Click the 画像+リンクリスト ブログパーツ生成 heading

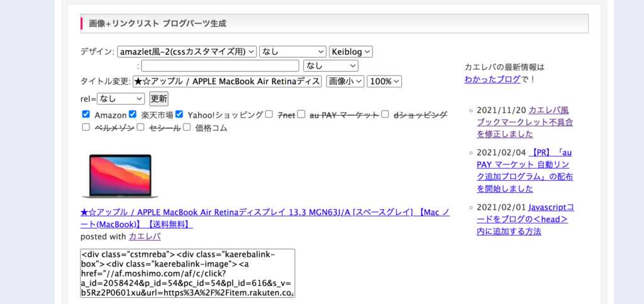click(x=158, y=24)
